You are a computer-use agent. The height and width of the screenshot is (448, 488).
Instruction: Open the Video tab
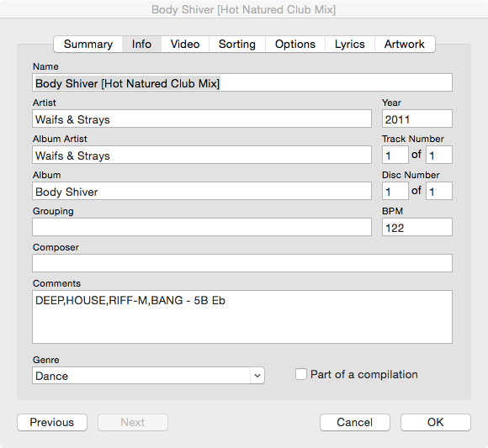tap(185, 45)
